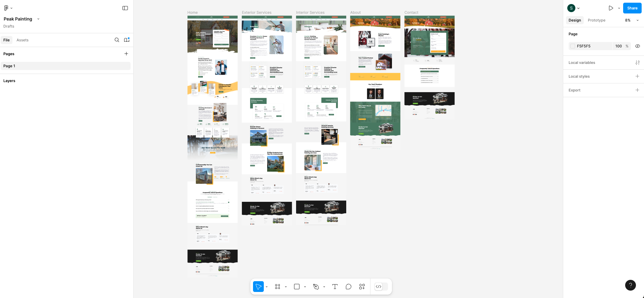Click the Layers section header
The height and width of the screenshot is (298, 644).
(x=9, y=81)
